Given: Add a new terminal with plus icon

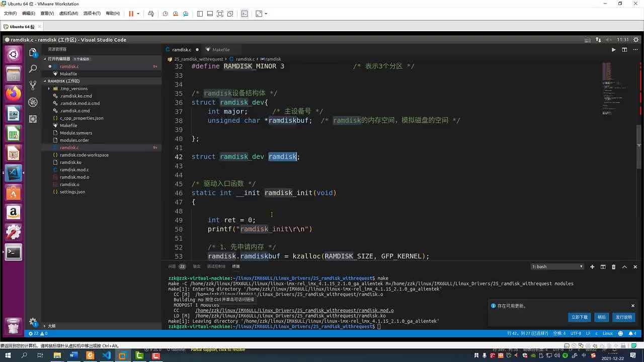Looking at the screenshot, I should click(x=592, y=266).
